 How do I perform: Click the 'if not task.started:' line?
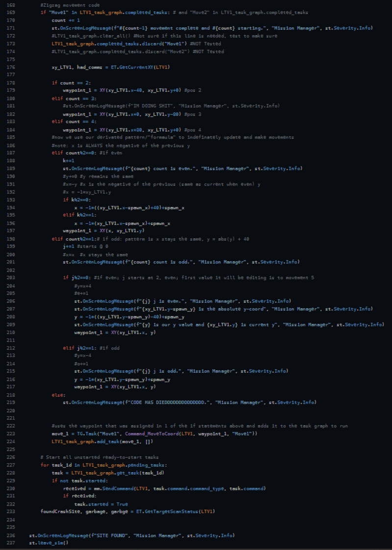[x=80, y=481]
